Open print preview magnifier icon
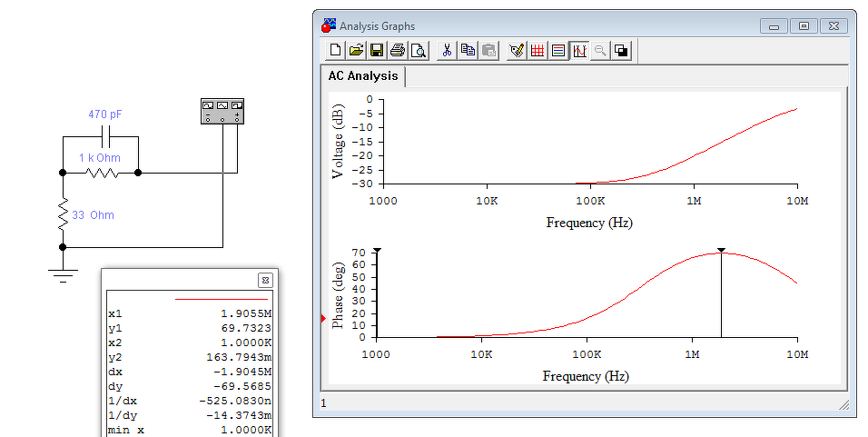Screen dimensions: 868x437 pyautogui.click(x=419, y=50)
